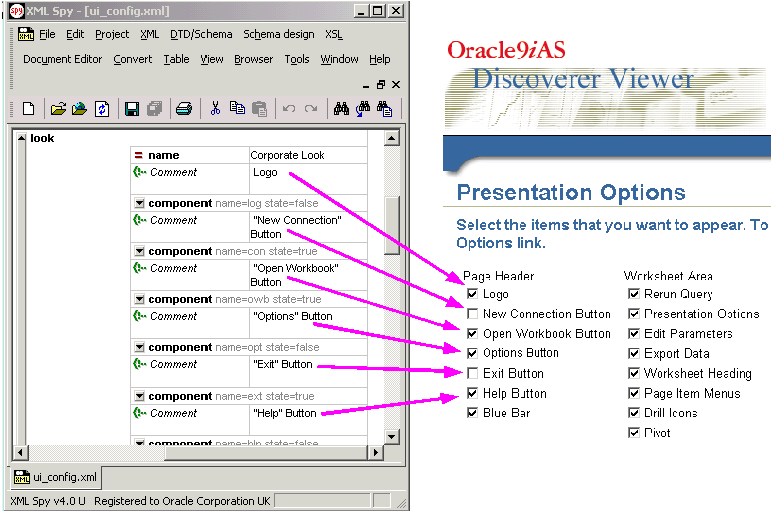Open the Tools menu
Screen dimensions: 773x514
tap(297, 59)
